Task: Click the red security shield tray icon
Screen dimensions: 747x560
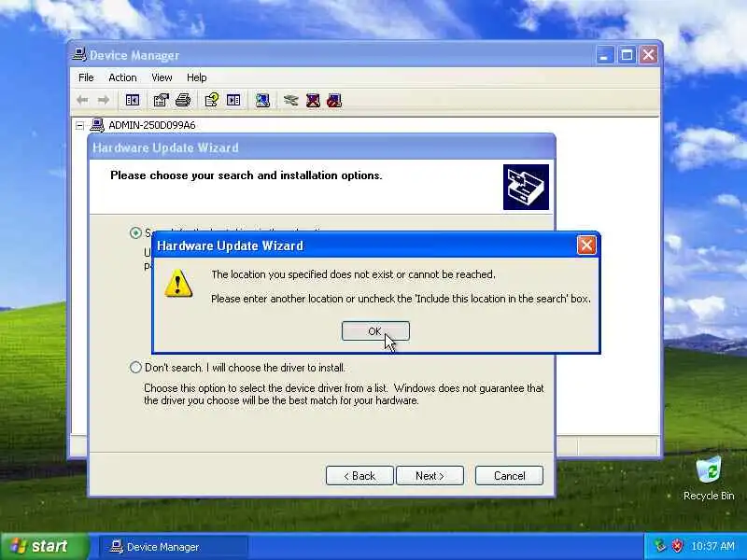Action: 678,546
